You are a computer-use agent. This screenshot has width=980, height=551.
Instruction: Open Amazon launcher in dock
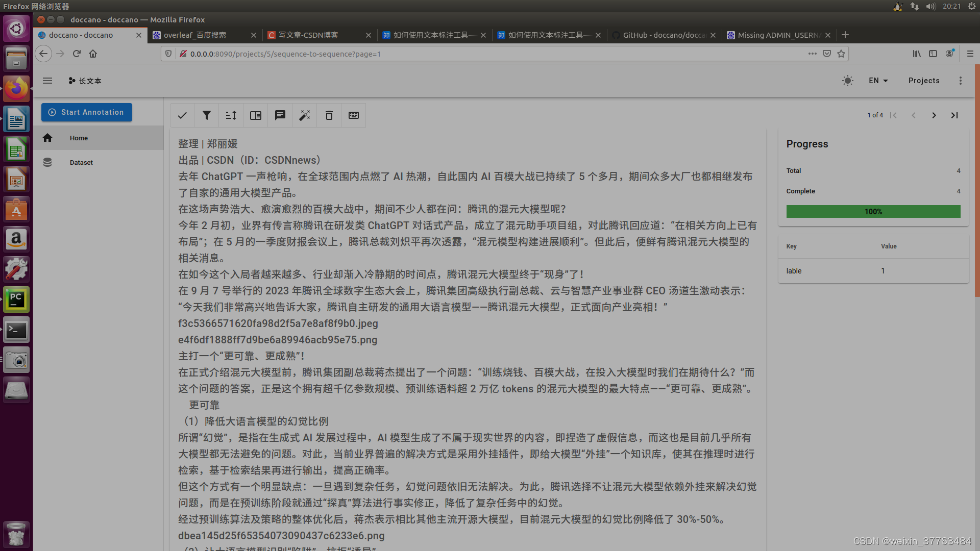16,239
